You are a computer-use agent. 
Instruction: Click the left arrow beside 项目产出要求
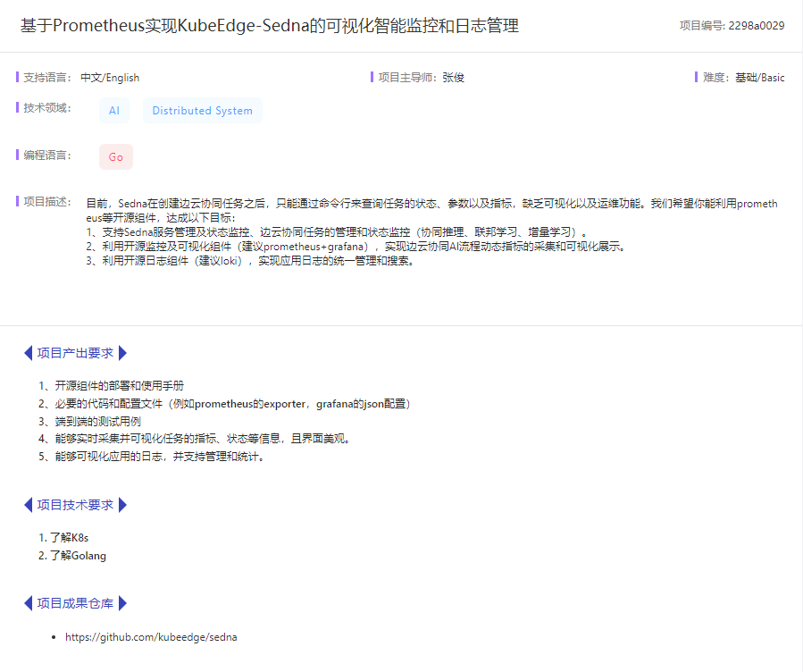(x=29, y=353)
